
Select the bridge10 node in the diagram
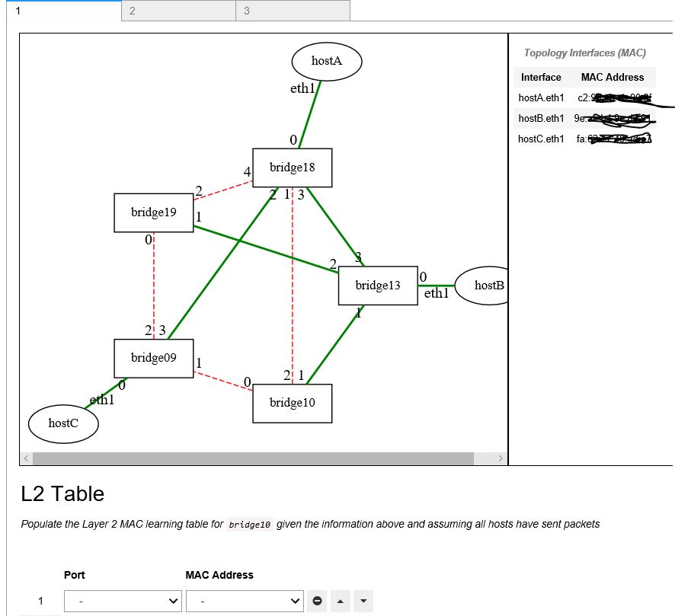292,403
